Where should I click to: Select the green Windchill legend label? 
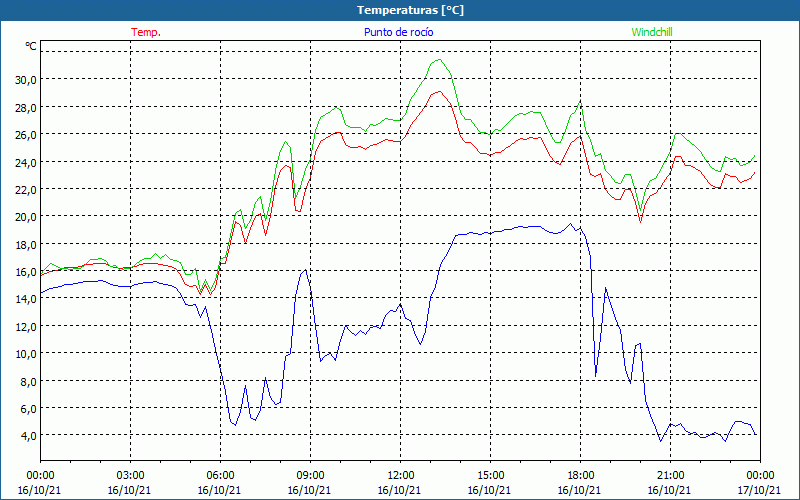pos(652,32)
